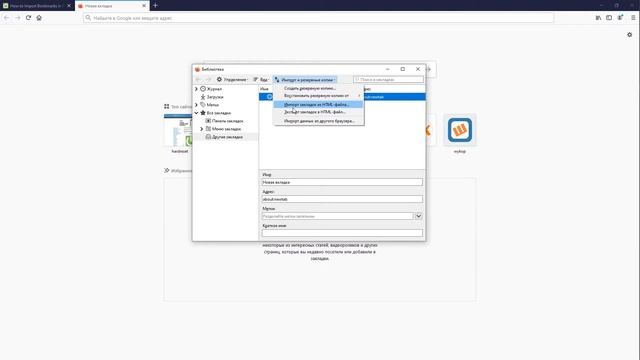Click the Имя field containing 'Новая вкладка'
Screen dimensions: 640x360
pyautogui.click(x=342, y=182)
